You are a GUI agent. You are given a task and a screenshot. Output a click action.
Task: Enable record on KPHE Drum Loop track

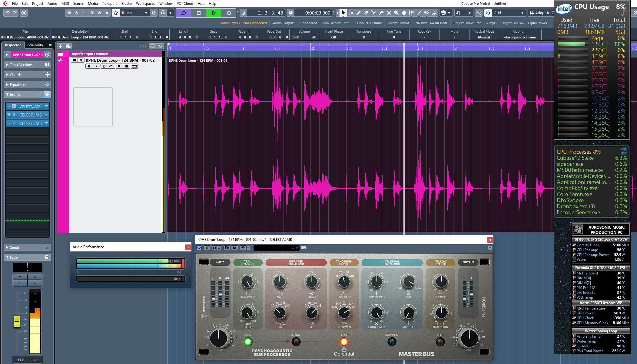pos(89,66)
